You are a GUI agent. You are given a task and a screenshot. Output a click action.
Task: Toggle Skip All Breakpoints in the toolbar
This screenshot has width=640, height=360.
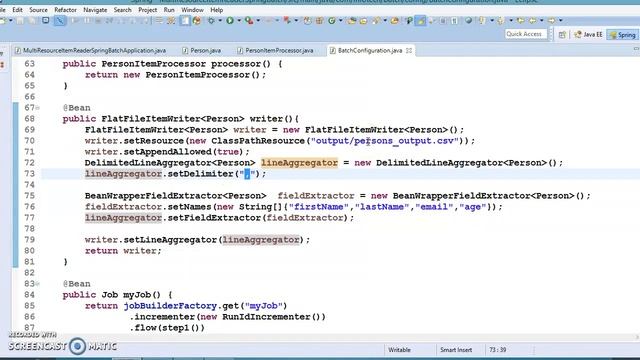click(60, 20)
